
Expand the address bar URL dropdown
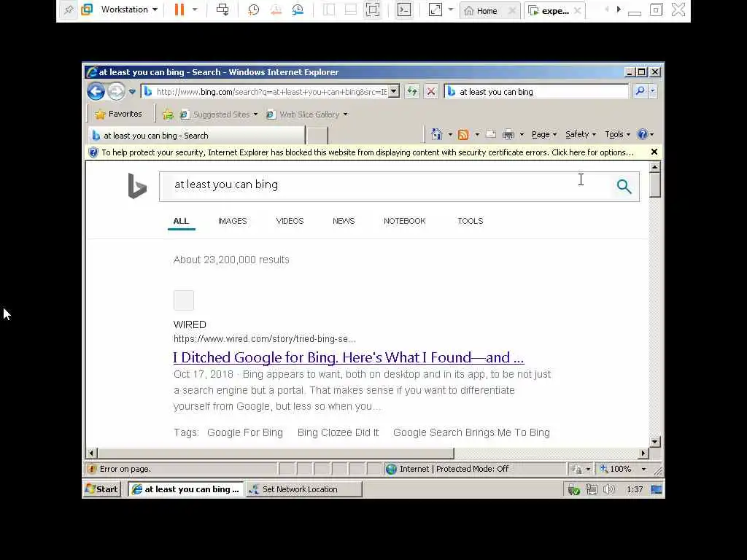(x=394, y=91)
